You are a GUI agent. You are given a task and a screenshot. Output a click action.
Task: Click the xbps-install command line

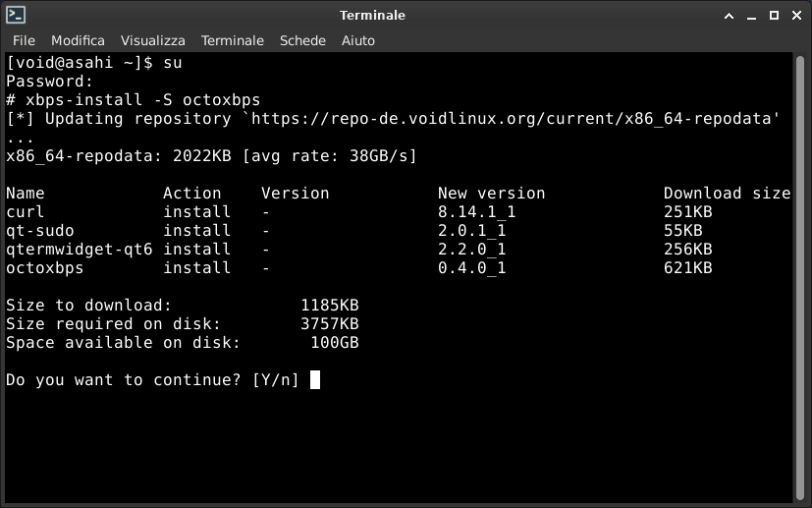134,100
